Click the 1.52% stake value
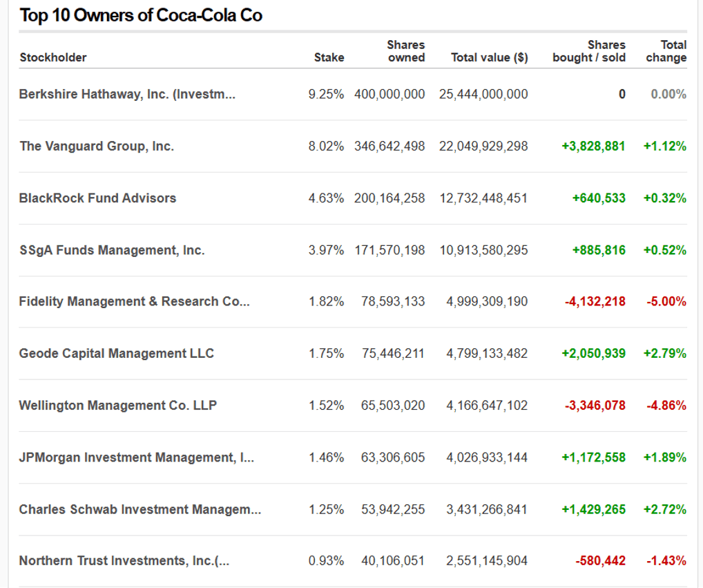 click(327, 406)
